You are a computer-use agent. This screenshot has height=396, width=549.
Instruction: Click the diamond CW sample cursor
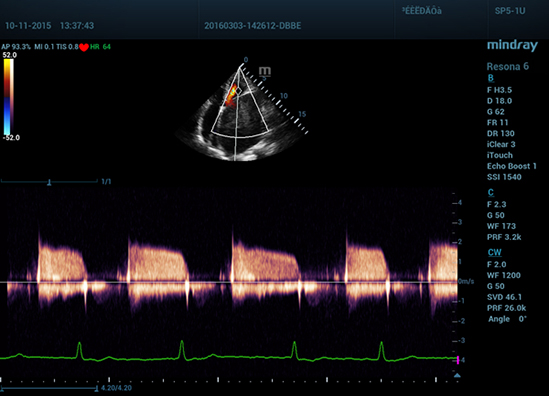tap(238, 91)
